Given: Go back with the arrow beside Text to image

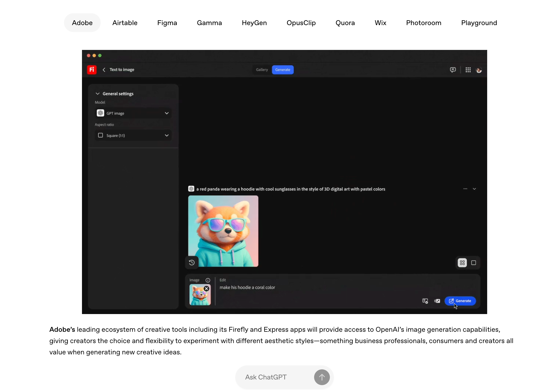Looking at the screenshot, I should click(104, 70).
